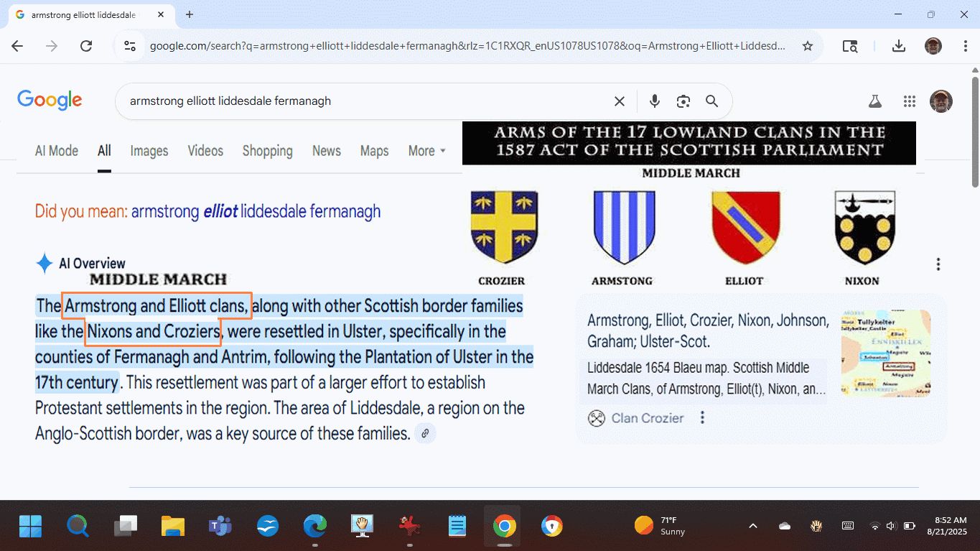Open File Explorer from the taskbar
Viewport: 980px width, 551px height.
click(173, 526)
